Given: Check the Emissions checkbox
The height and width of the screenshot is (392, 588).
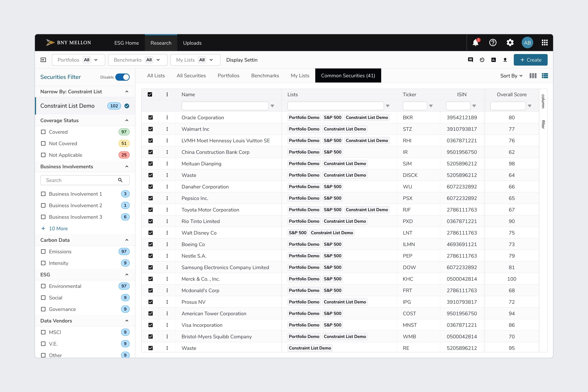Looking at the screenshot, I should pyautogui.click(x=43, y=251).
